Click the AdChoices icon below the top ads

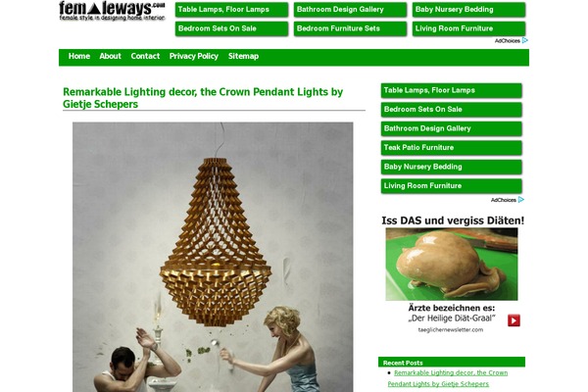click(524, 40)
